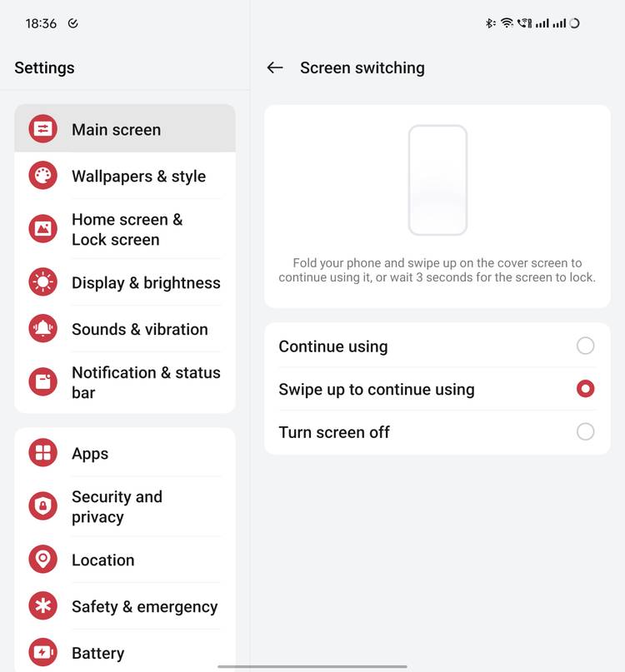Open the Apps grid icon
The height and width of the screenshot is (672, 625).
pos(42,452)
